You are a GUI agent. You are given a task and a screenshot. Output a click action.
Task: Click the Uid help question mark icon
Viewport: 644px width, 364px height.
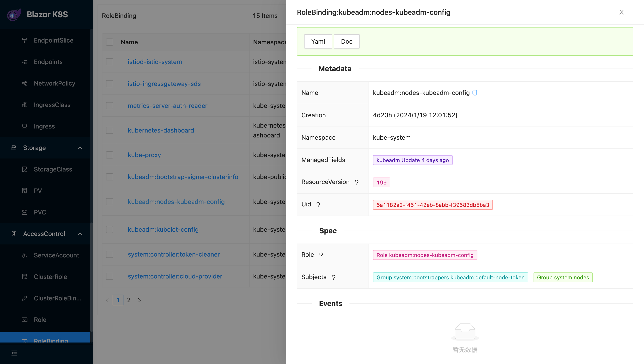click(x=318, y=205)
